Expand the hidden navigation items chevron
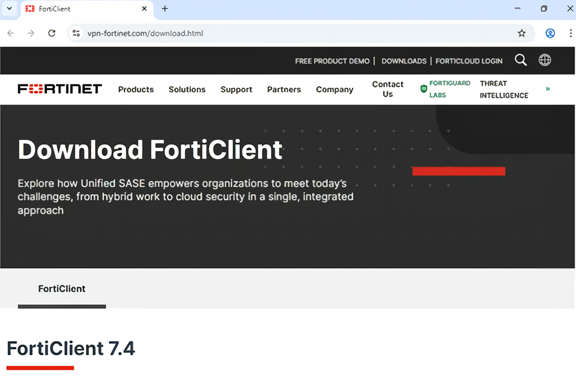Viewport: 576px width, 392px height. [547, 89]
